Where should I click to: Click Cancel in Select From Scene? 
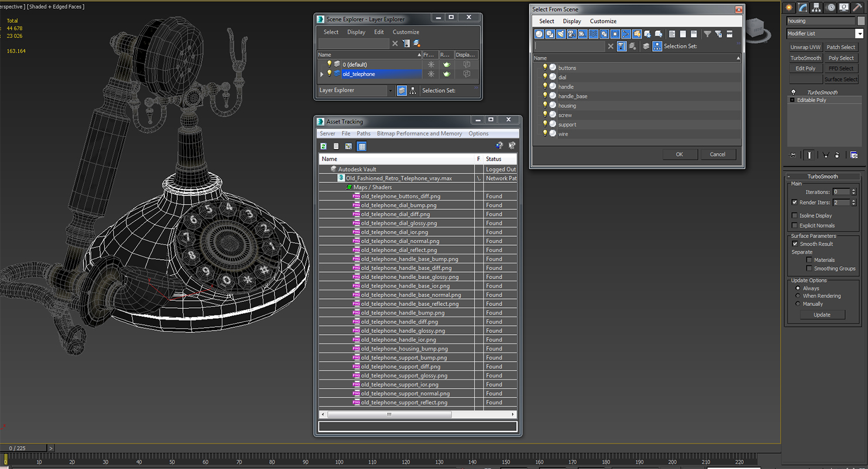coord(717,154)
